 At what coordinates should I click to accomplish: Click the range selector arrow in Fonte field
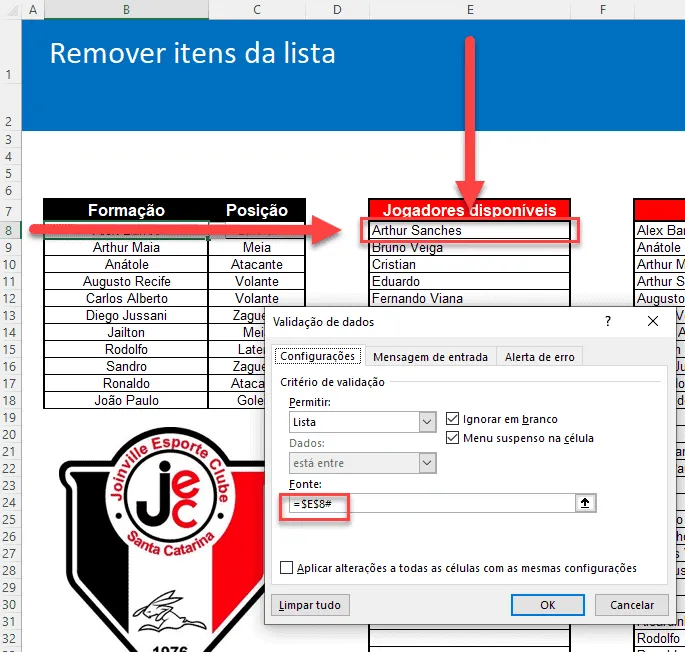[x=585, y=503]
